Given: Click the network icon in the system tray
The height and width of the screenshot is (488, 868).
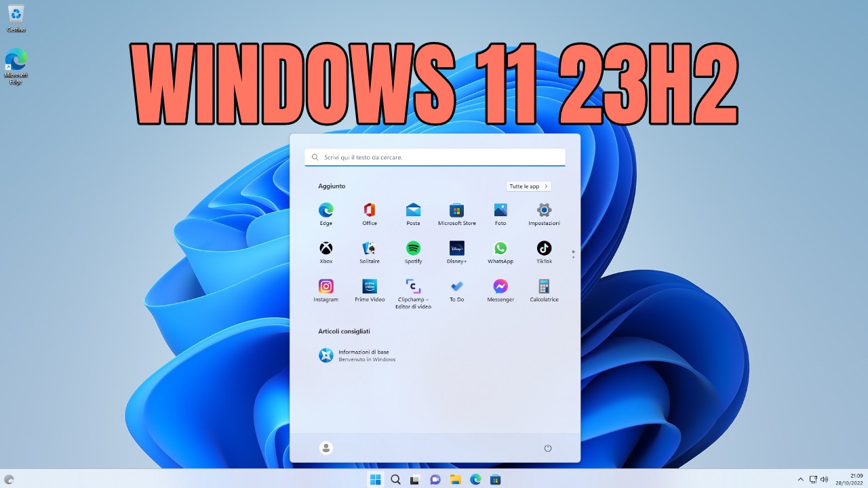Looking at the screenshot, I should (813, 479).
